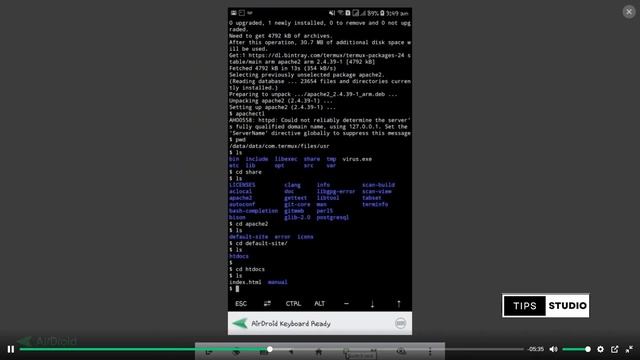This screenshot has width=640, height=360.
Task: Click phone status bar clock
Action: coord(397,13)
